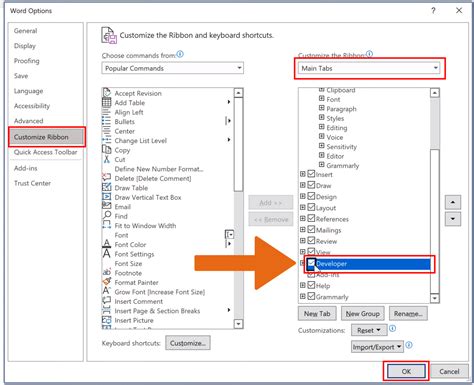Click the Change List Level icon
Screen dimensions: 474x385
tap(106, 140)
